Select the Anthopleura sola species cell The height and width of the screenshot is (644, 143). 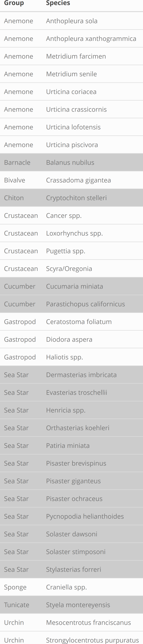click(72, 21)
